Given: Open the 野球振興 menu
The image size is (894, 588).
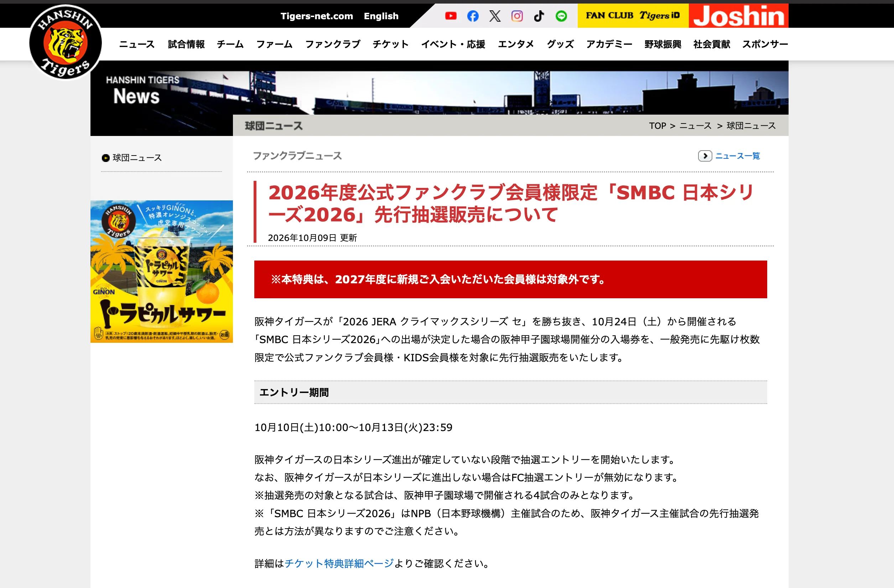Looking at the screenshot, I should [662, 44].
